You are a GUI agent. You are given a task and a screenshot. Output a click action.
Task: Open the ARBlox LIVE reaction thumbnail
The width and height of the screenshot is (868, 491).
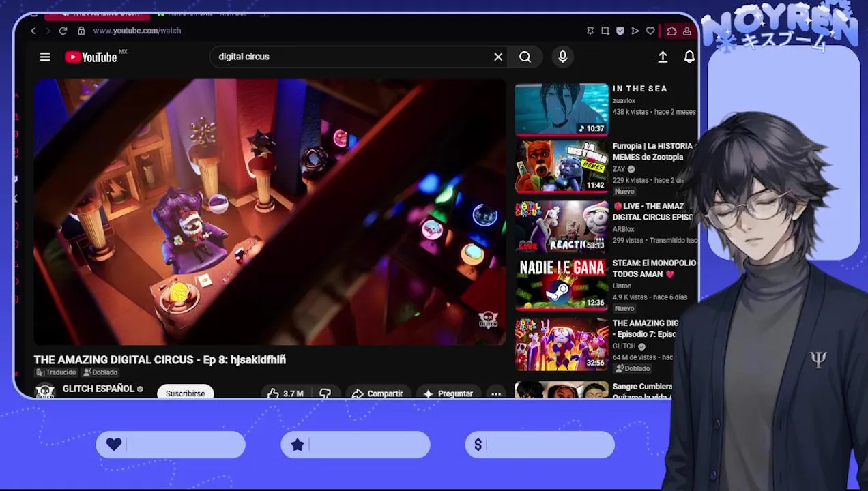pyautogui.click(x=562, y=226)
